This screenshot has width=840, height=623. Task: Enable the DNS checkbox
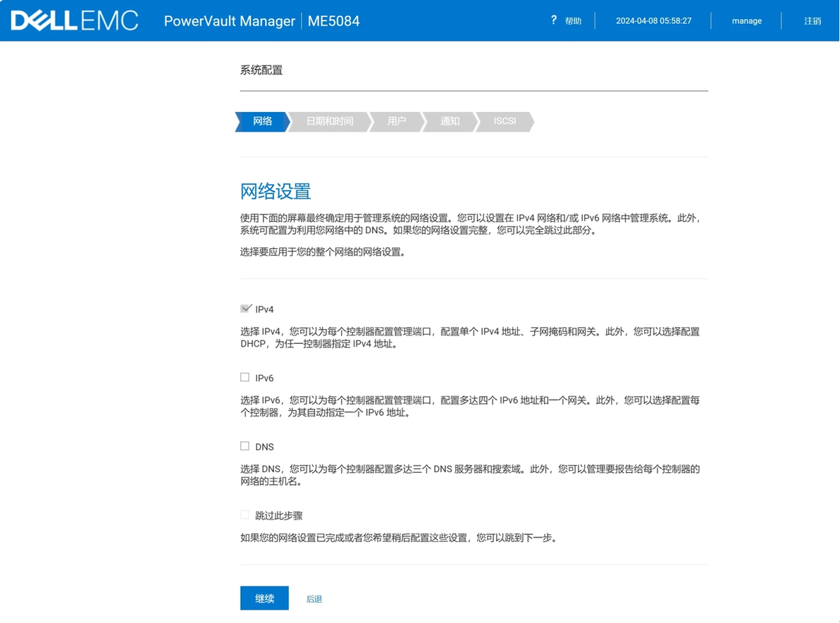(x=245, y=445)
